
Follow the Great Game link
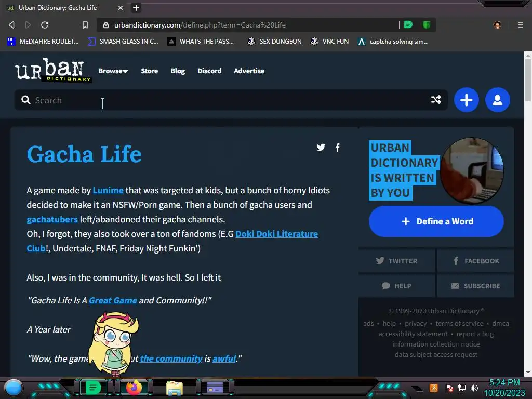click(113, 300)
